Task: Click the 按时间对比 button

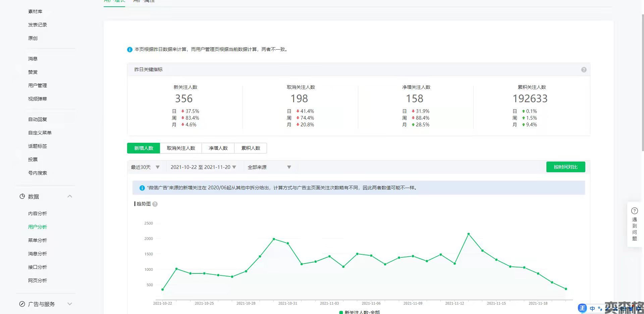Action: [x=566, y=167]
